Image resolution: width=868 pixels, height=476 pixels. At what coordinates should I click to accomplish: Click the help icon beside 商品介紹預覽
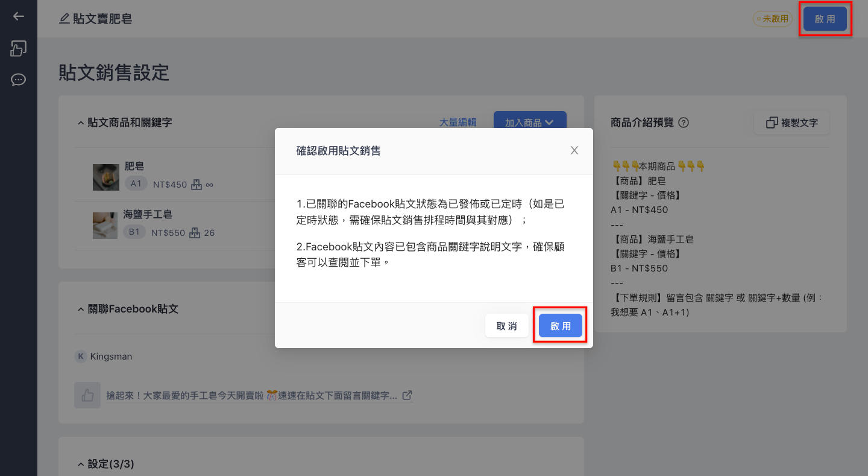coord(684,122)
